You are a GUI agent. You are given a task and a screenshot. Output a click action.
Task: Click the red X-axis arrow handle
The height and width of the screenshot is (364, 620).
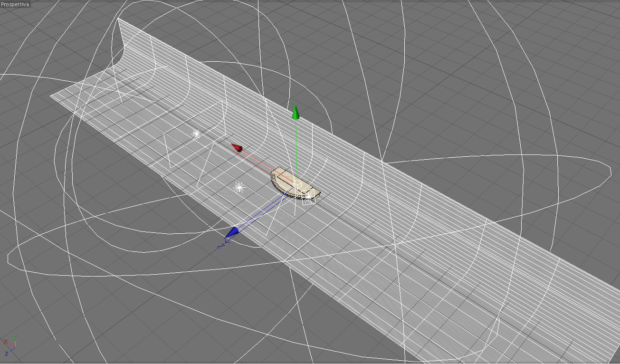[x=237, y=148]
